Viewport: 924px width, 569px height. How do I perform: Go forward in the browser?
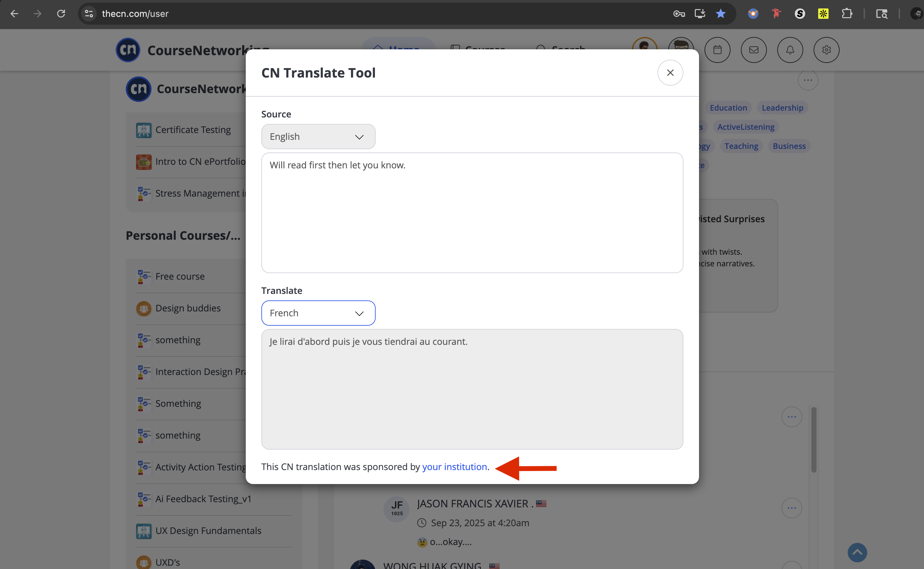[x=37, y=14]
